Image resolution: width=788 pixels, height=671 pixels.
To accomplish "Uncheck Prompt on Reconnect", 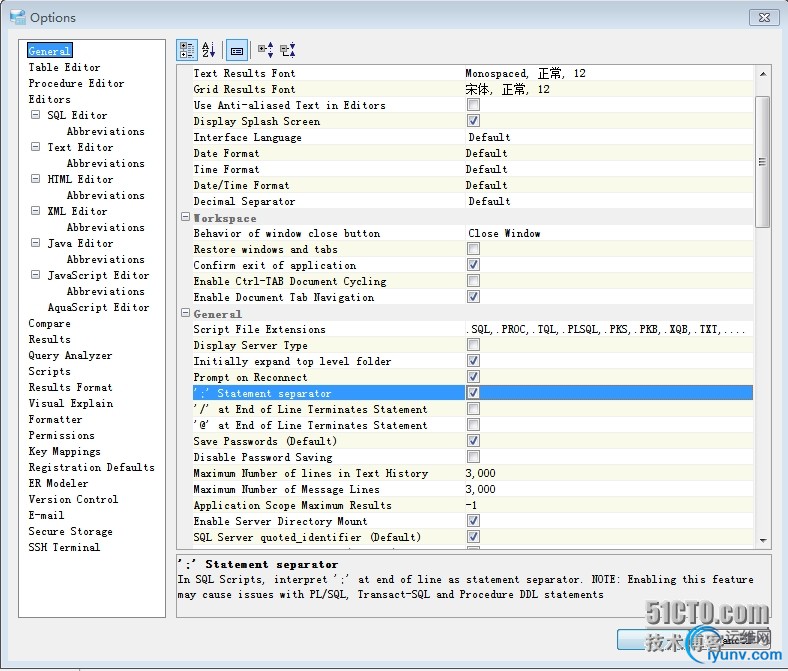I will pyautogui.click(x=473, y=377).
